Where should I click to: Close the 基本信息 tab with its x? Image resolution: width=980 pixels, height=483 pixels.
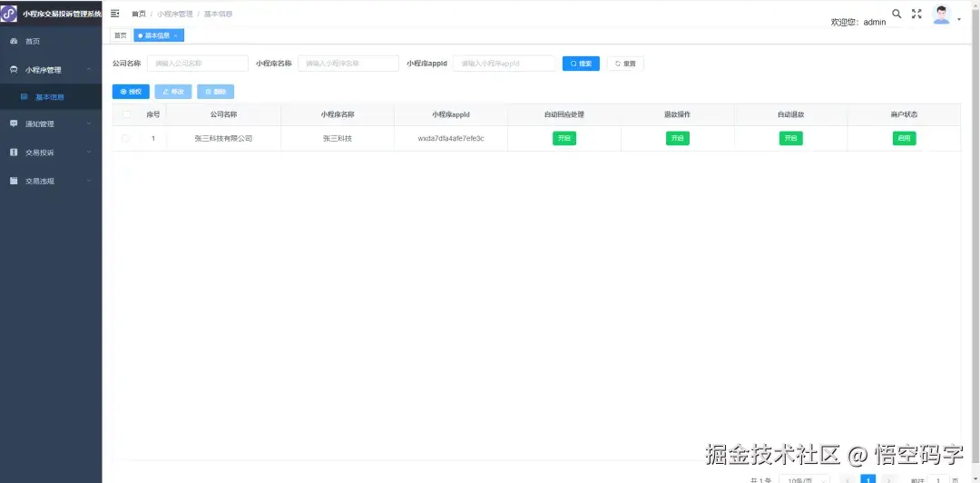[176, 35]
